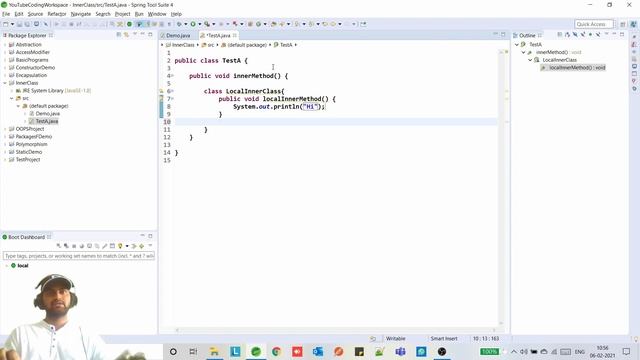The image size is (640, 360).
Task: Open the File menu
Action: [6, 14]
